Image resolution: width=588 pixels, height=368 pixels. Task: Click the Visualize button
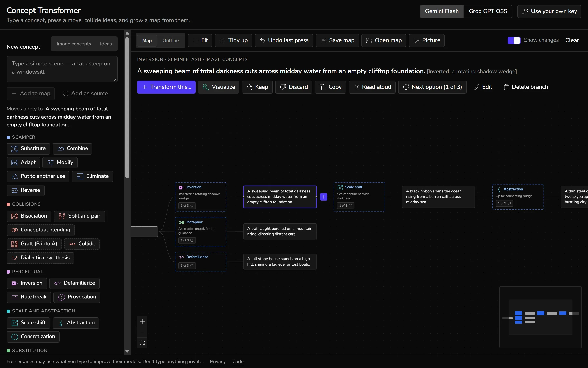218,87
